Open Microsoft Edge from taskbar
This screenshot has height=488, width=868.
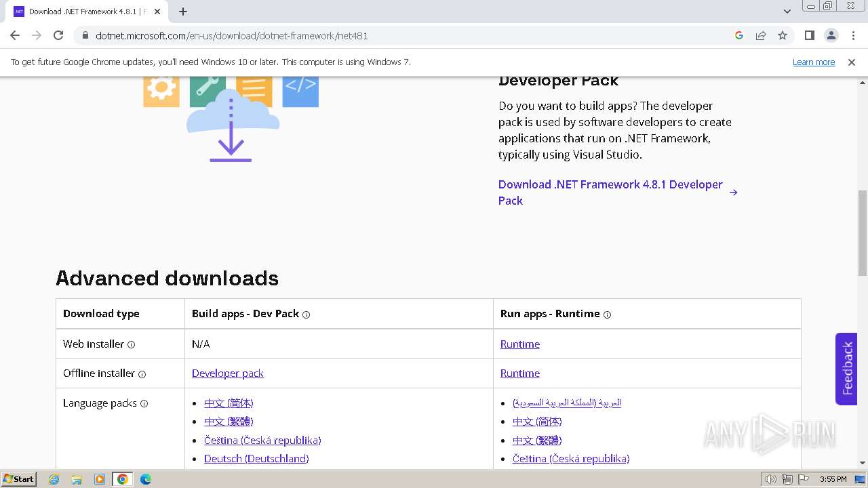tap(146, 479)
